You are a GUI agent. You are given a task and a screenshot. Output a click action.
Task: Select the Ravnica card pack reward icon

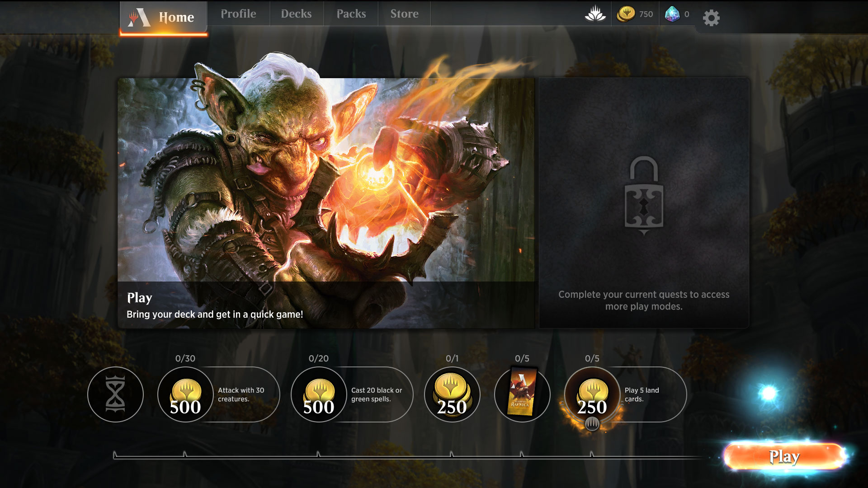tap(523, 394)
